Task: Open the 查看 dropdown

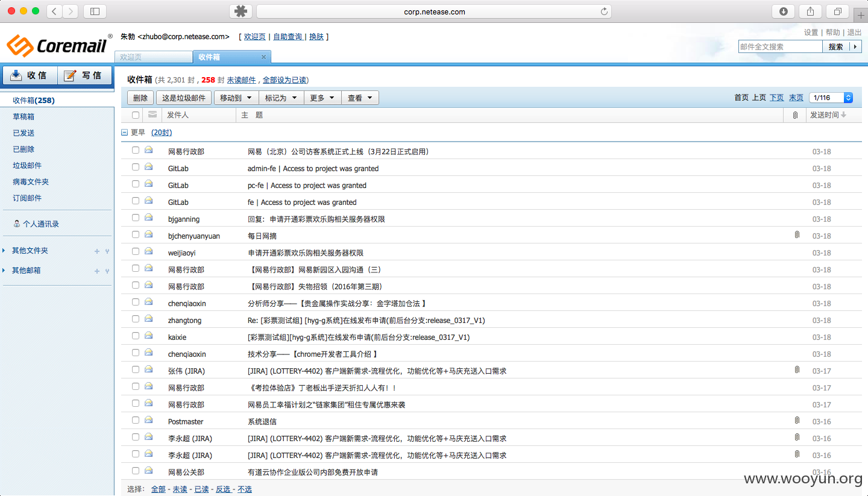Action: tap(360, 98)
